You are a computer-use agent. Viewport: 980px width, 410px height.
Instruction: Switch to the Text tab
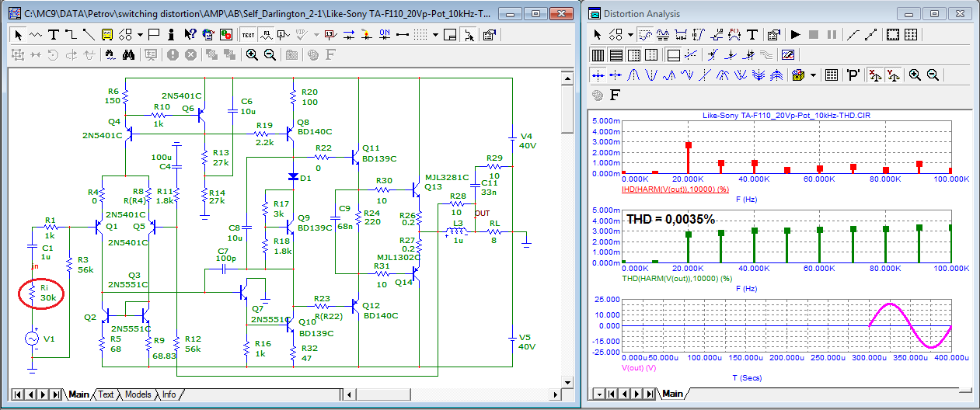(x=106, y=394)
